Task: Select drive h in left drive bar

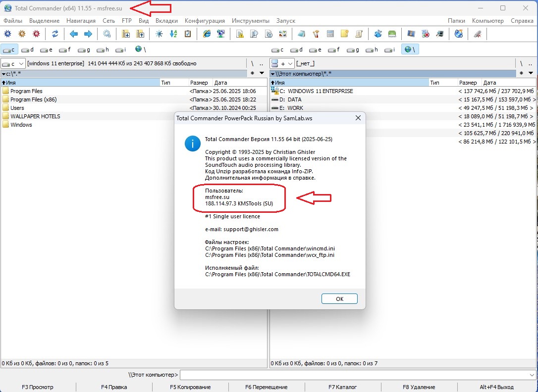Action: (103, 49)
